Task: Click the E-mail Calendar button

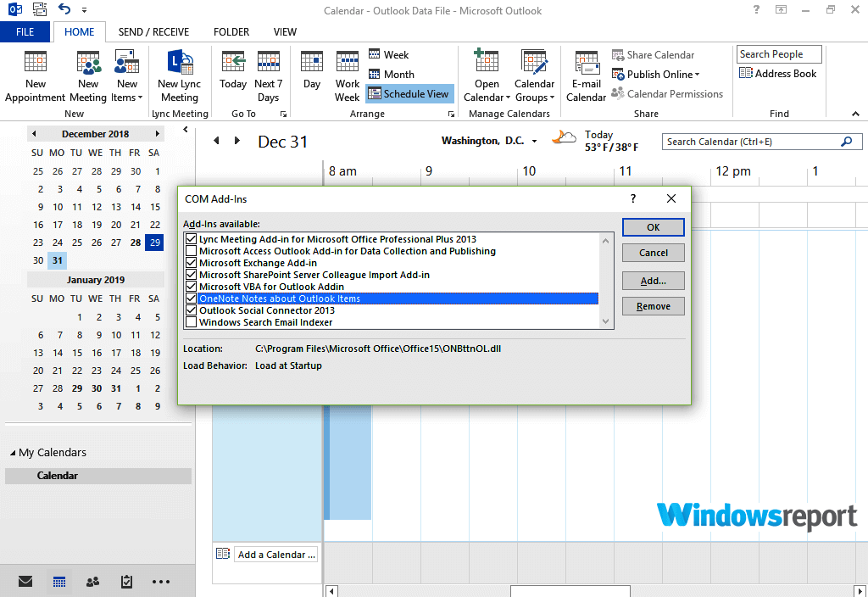Action: 587,76
